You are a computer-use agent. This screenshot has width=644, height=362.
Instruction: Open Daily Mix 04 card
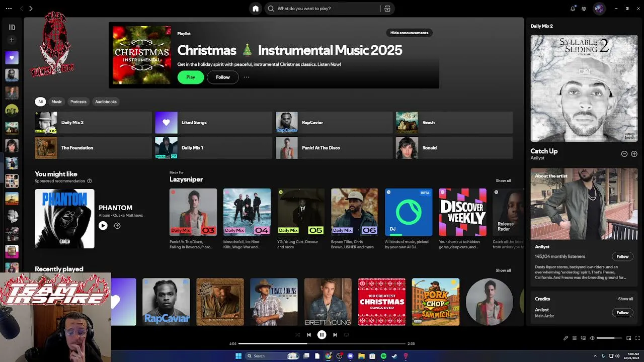click(247, 212)
